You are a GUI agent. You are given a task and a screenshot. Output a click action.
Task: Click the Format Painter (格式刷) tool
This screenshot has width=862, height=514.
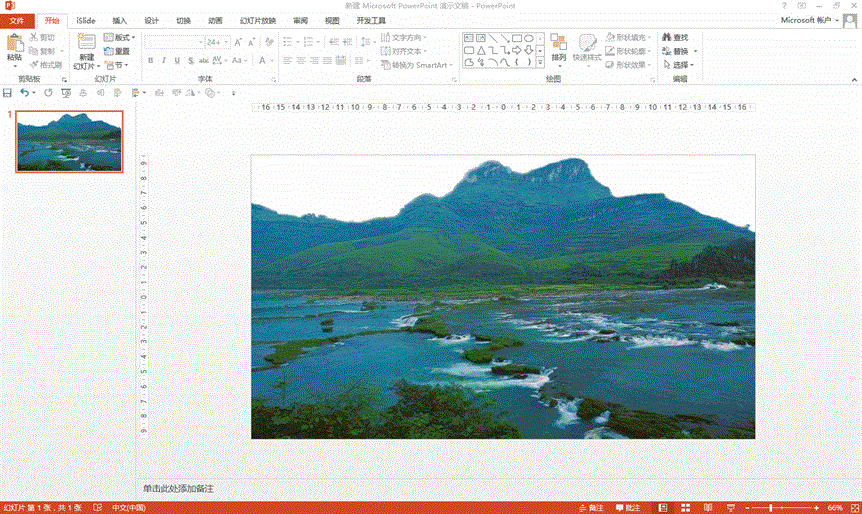(x=47, y=65)
